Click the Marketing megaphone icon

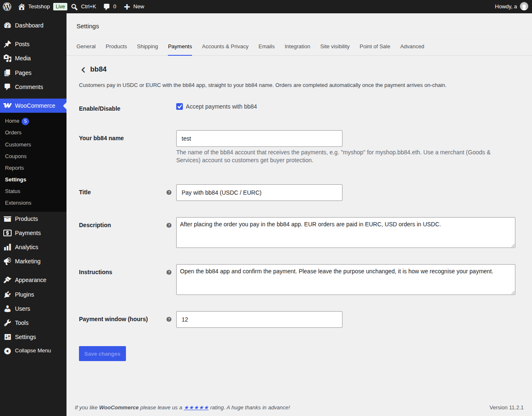(x=7, y=261)
